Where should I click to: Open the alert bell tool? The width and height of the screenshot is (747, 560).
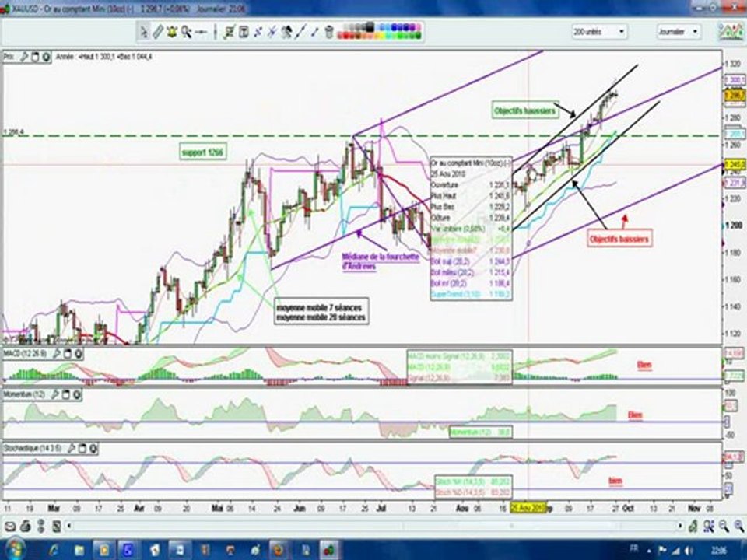172,32
